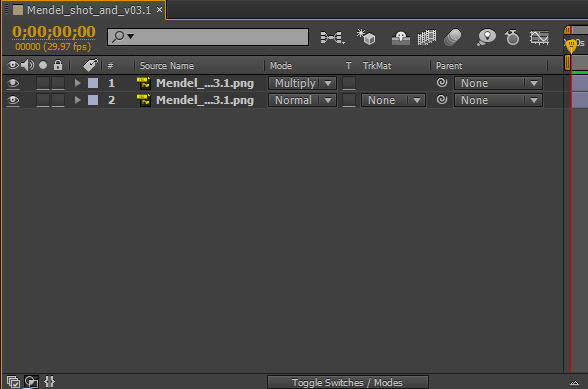
Task: Click the current time 0;00;00;00 display
Action: [54, 32]
